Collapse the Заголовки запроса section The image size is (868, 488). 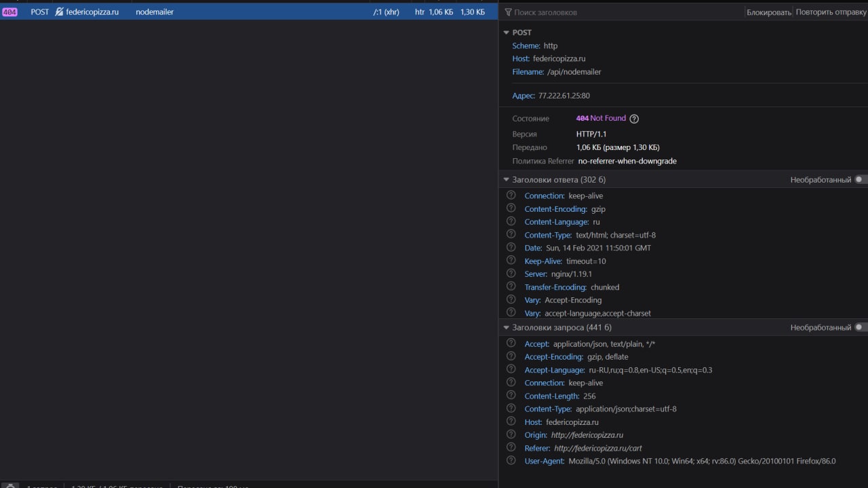coord(506,327)
